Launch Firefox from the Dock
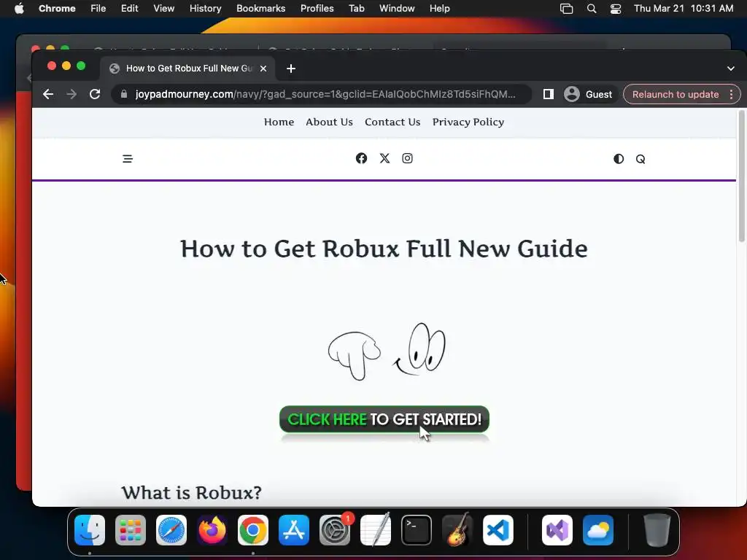 [x=212, y=530]
